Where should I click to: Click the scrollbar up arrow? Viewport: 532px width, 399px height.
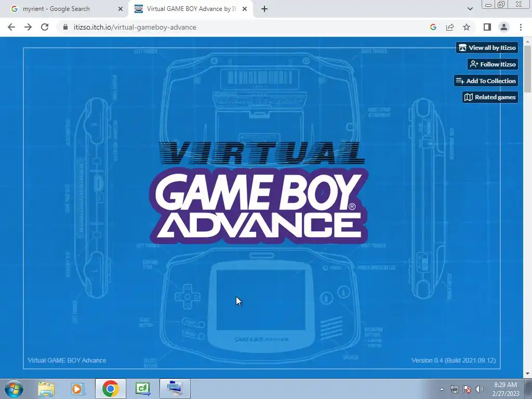pos(527,41)
